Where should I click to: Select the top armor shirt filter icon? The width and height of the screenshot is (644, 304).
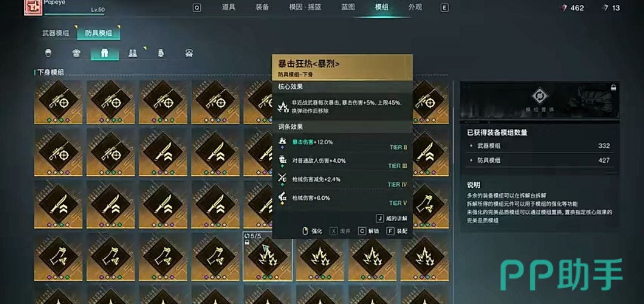click(76, 53)
